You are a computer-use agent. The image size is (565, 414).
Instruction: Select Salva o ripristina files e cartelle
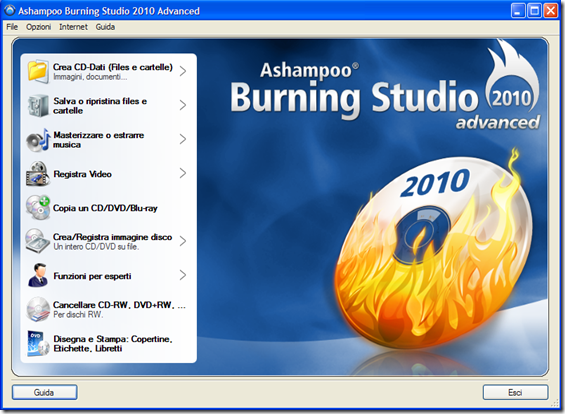[100, 106]
